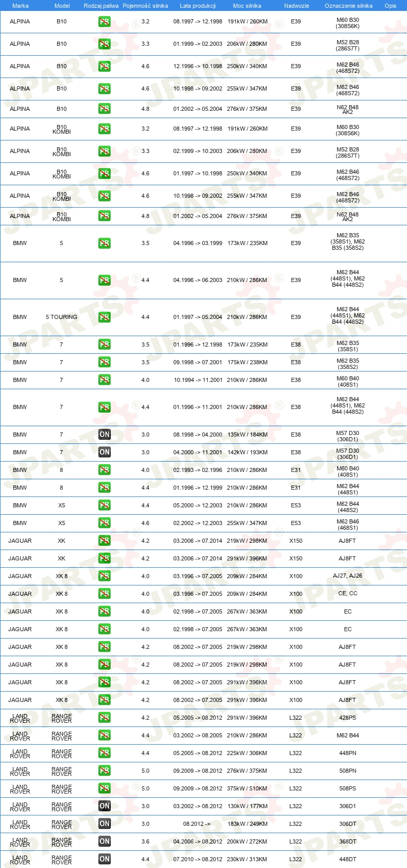Click PB icon for JAGUAR XK 219kW X150
This screenshot has width=407, height=868.
(105, 541)
